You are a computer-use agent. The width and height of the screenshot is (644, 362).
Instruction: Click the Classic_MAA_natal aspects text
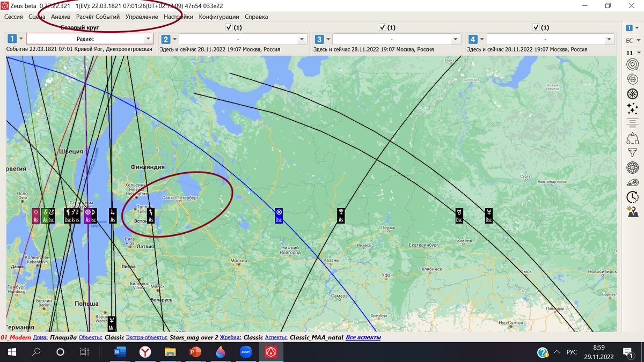tap(317, 337)
